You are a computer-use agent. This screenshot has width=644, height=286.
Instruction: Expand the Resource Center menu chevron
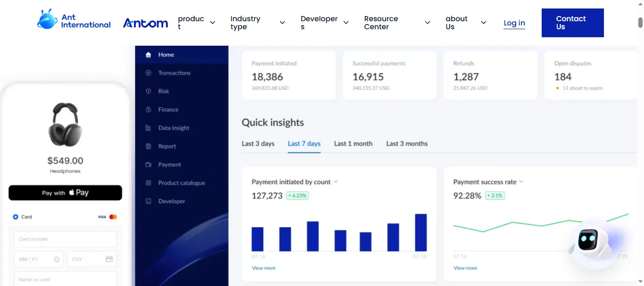coord(428,23)
